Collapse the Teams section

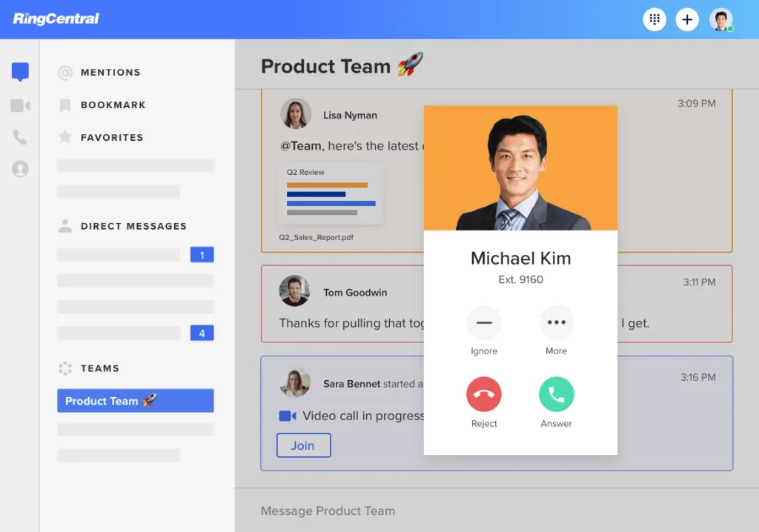pyautogui.click(x=99, y=368)
